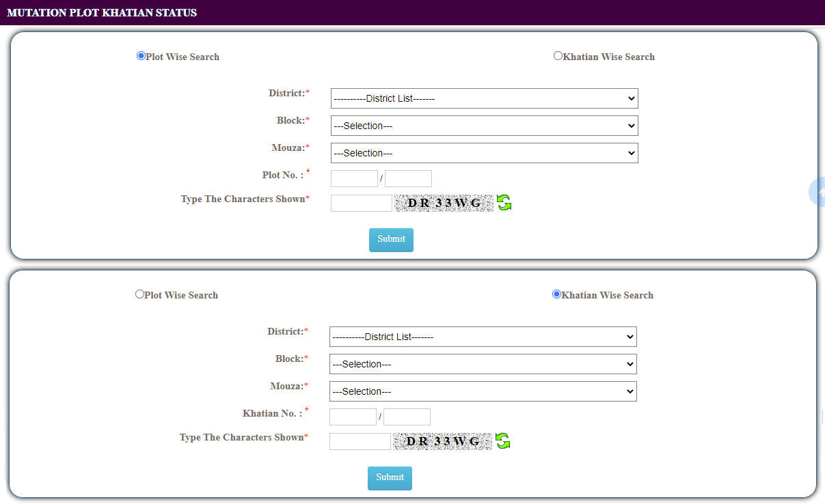The image size is (825, 504).
Task: Click the second Plot No. box after the slash
Action: click(x=408, y=178)
